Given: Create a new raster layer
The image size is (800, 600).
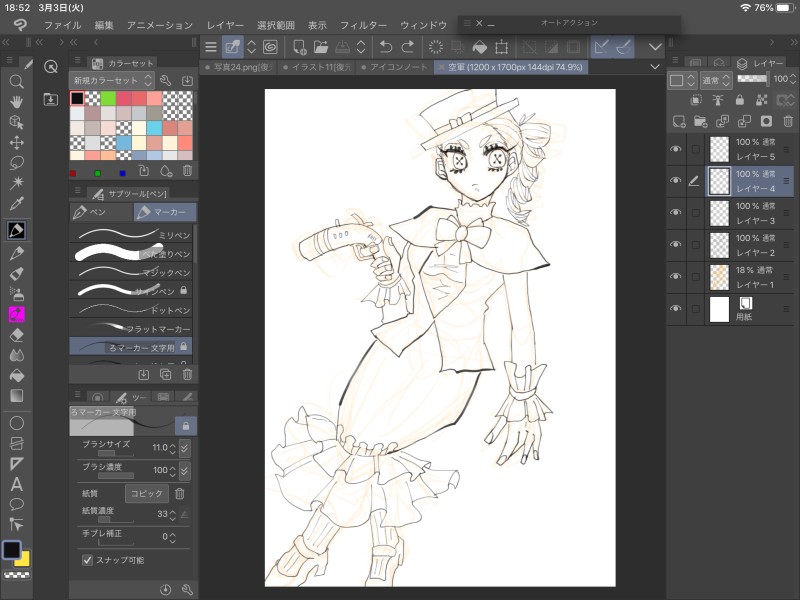Looking at the screenshot, I should click(x=679, y=121).
